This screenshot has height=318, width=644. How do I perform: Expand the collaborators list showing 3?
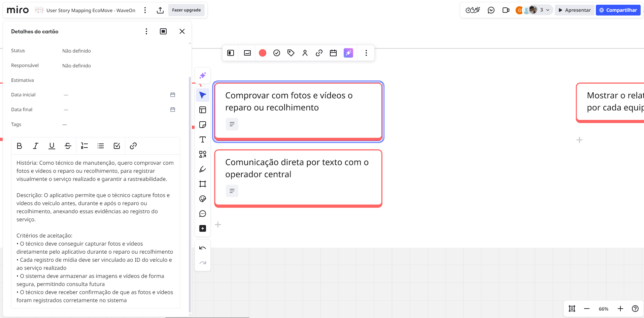[544, 10]
